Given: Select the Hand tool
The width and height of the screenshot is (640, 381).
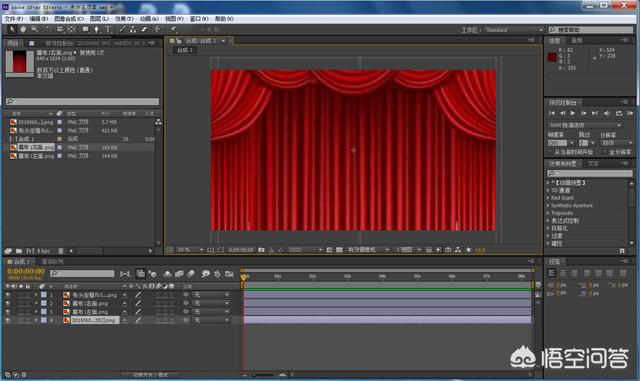Looking at the screenshot, I should [23, 29].
